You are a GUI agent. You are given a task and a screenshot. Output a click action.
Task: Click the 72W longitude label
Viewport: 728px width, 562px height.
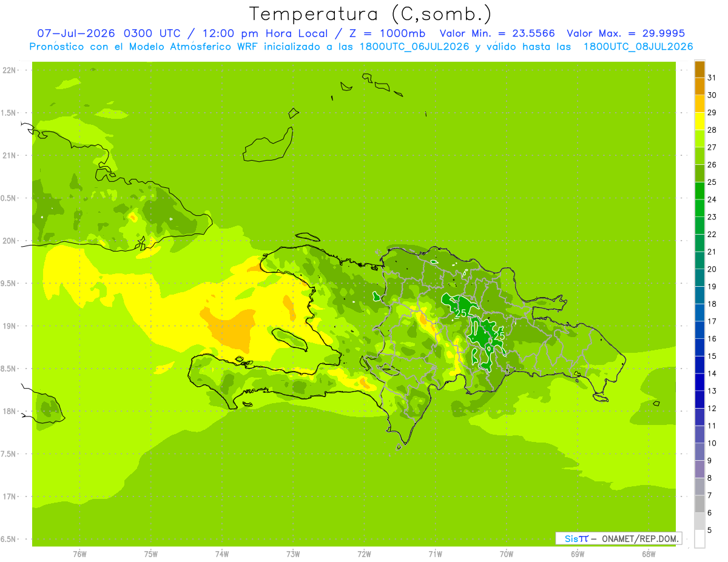(x=364, y=554)
